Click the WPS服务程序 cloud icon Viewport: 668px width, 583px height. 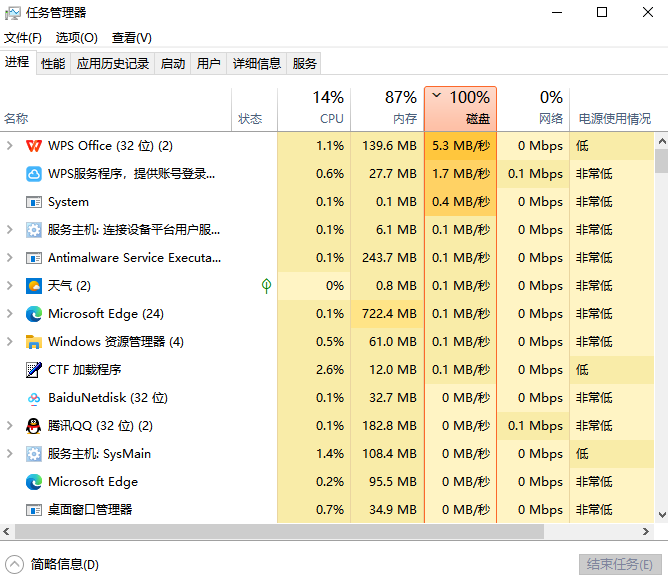tap(34, 174)
